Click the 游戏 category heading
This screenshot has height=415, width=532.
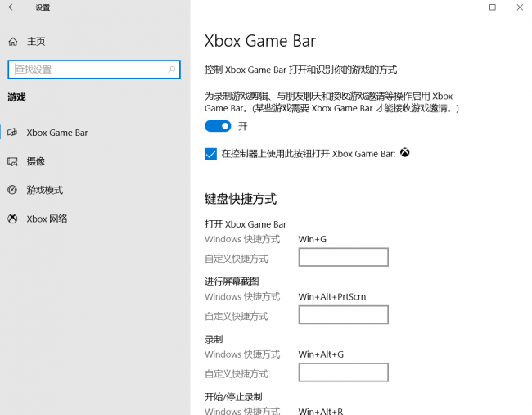16,97
